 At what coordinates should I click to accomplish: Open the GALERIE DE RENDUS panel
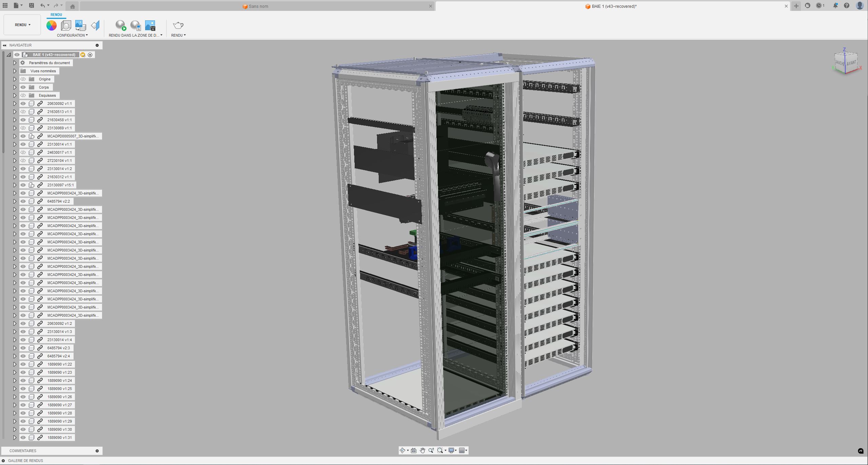point(3,461)
